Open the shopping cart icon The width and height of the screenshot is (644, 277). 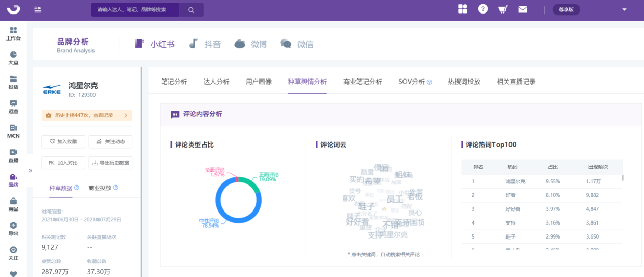(503, 9)
